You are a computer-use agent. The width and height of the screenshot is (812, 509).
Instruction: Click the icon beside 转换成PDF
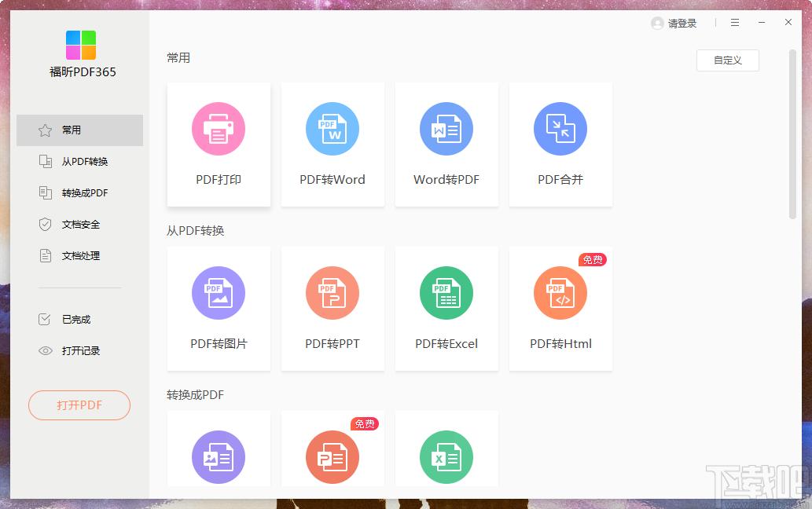tap(45, 193)
